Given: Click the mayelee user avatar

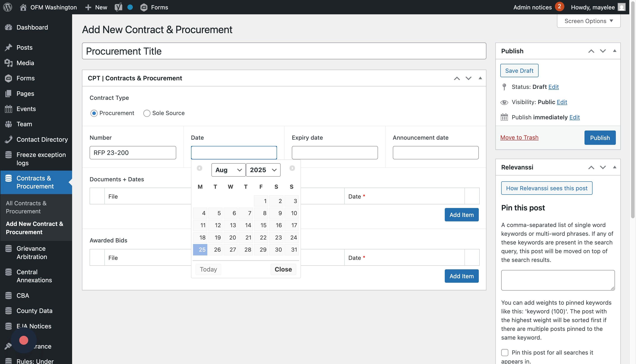Looking at the screenshot, I should tap(621, 7).
